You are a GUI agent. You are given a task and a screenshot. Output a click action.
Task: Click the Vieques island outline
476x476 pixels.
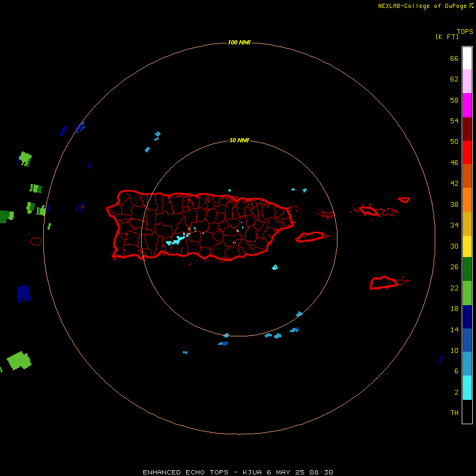tap(312, 237)
